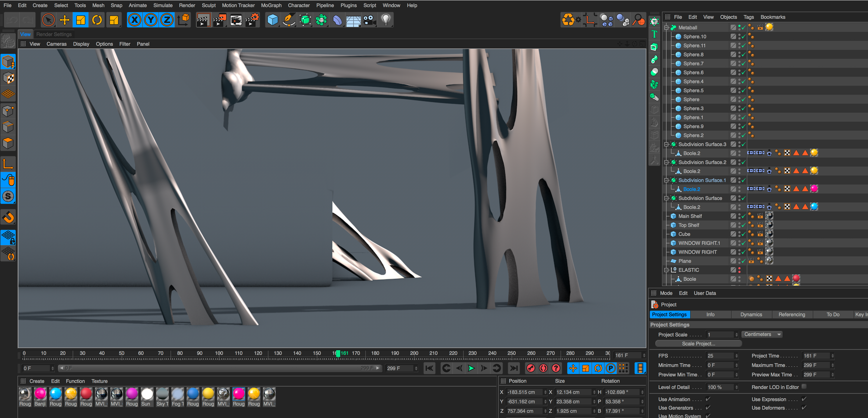Open the Deformer objects icon
868x418 pixels.
(x=337, y=20)
